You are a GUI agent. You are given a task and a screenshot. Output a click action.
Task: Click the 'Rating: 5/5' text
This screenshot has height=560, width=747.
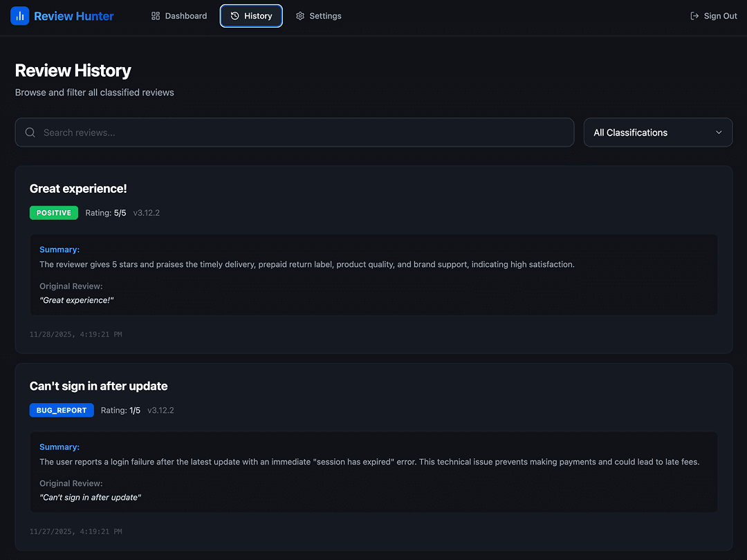[x=106, y=213]
